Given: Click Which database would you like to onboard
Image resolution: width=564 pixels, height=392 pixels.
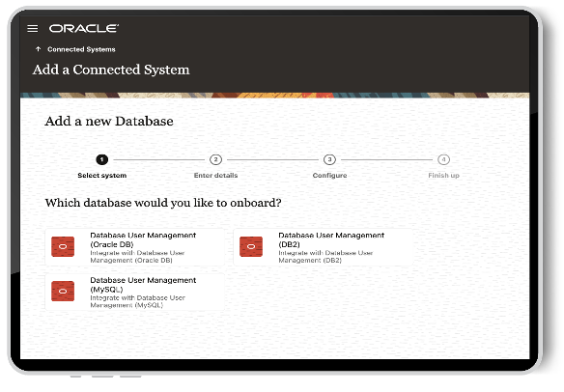Looking at the screenshot, I should [163, 203].
